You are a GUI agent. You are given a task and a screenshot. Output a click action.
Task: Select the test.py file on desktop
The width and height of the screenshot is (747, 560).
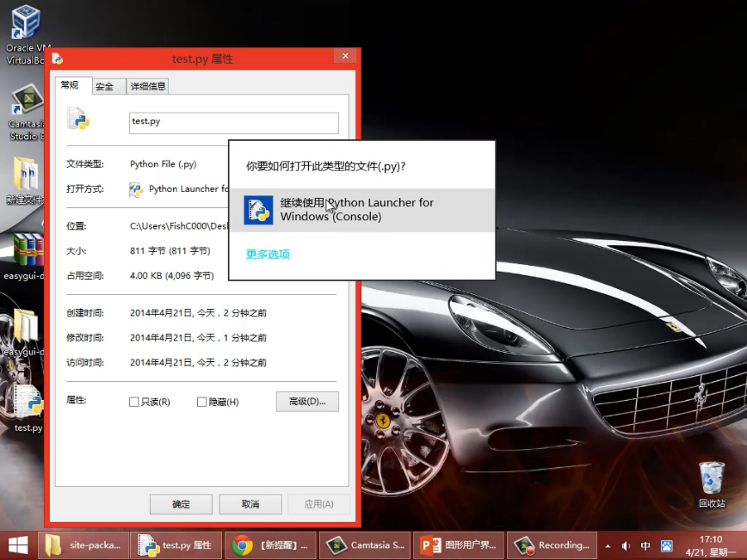[28, 404]
